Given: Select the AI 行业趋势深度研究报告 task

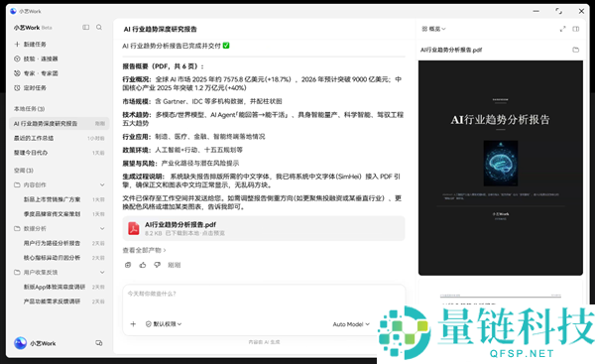Looking at the screenshot, I should (59, 123).
